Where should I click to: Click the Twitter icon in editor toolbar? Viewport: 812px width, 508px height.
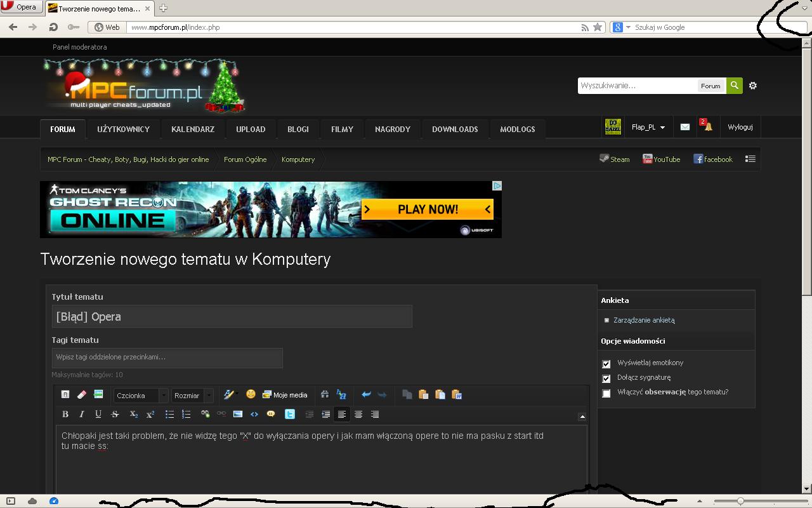point(290,414)
